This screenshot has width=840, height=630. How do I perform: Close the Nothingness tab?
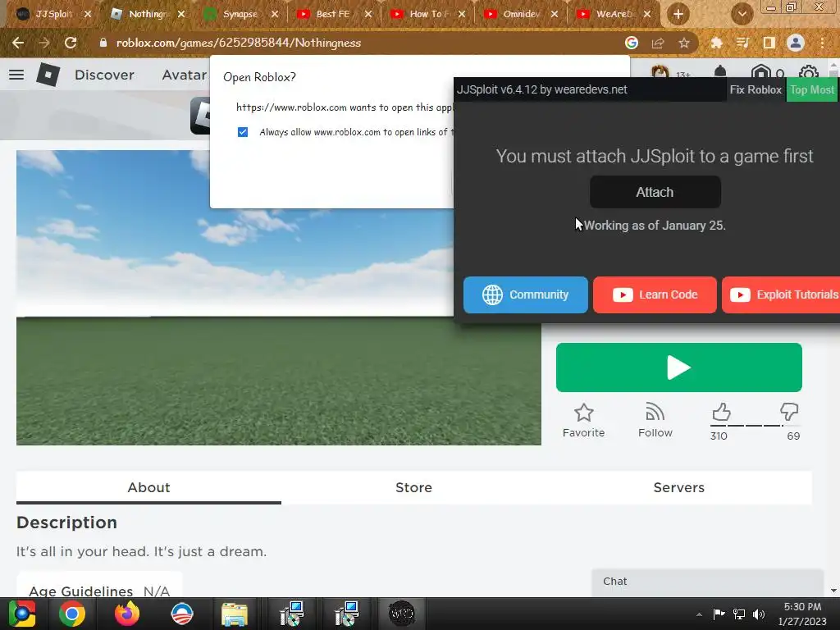(181, 14)
